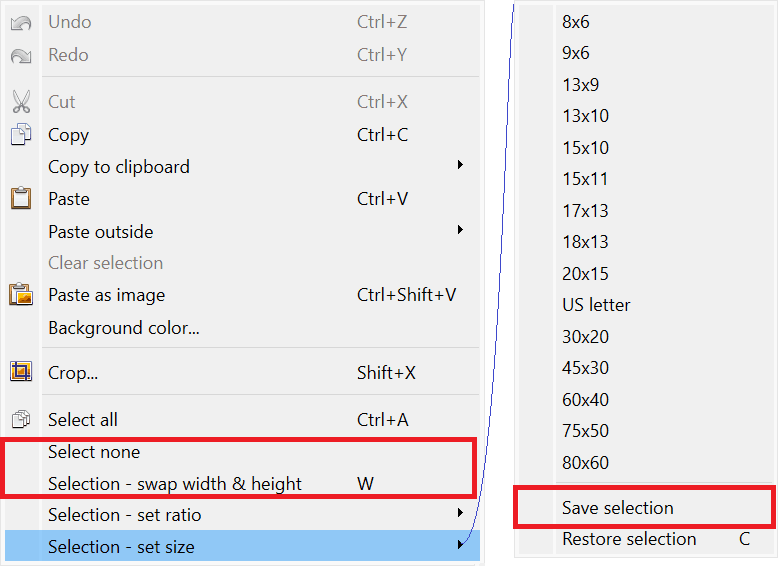Choose Save selection in the submenu
The width and height of the screenshot is (778, 566).
coord(618,508)
